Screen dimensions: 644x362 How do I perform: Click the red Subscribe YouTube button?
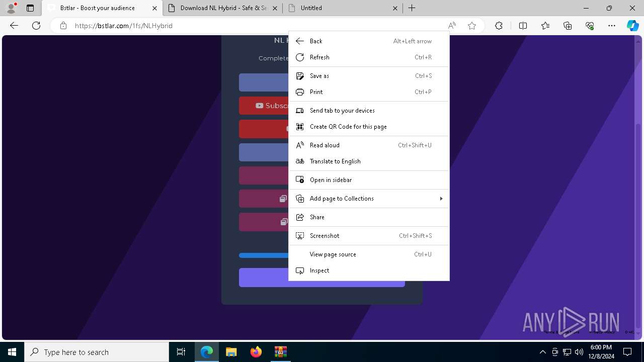pyautogui.click(x=264, y=106)
